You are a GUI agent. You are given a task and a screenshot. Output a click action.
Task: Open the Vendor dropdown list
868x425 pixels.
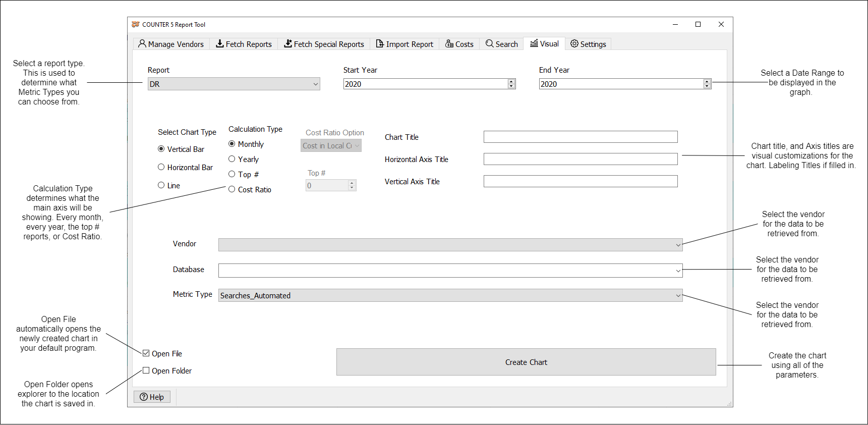450,245
